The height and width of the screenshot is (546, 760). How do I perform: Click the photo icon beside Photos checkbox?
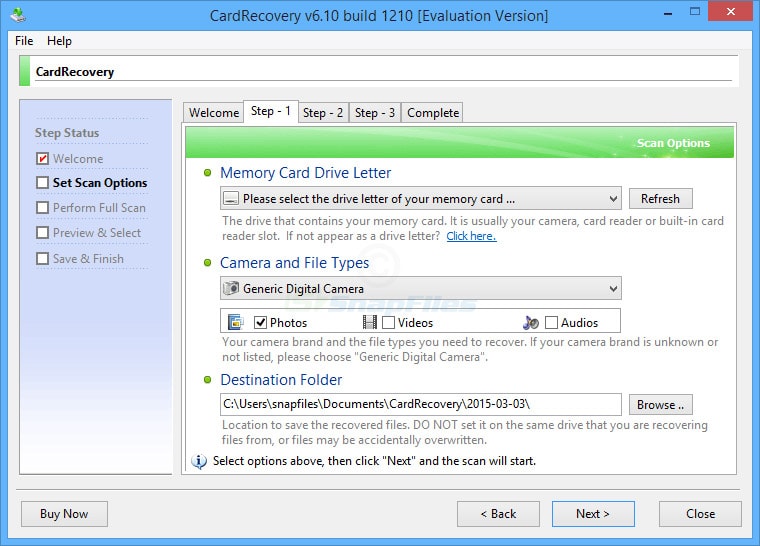coord(236,322)
